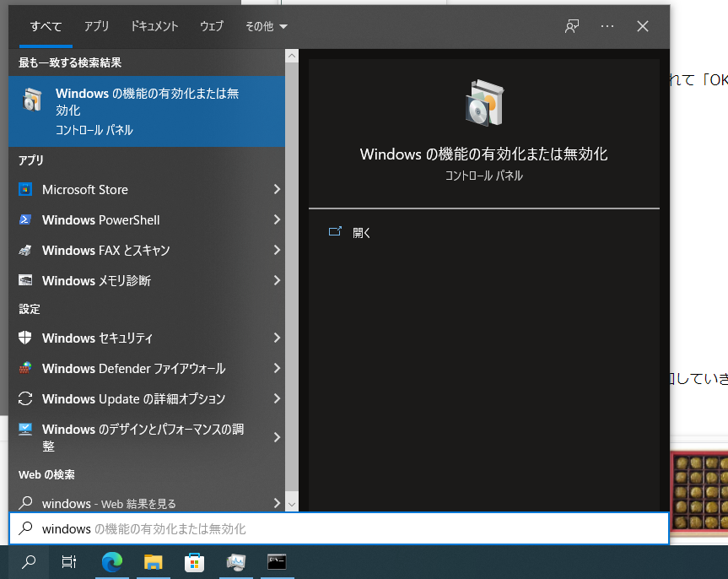Viewport: 728px width, 579px height.
Task: Open the feedback icon in the search header
Action: tap(572, 26)
